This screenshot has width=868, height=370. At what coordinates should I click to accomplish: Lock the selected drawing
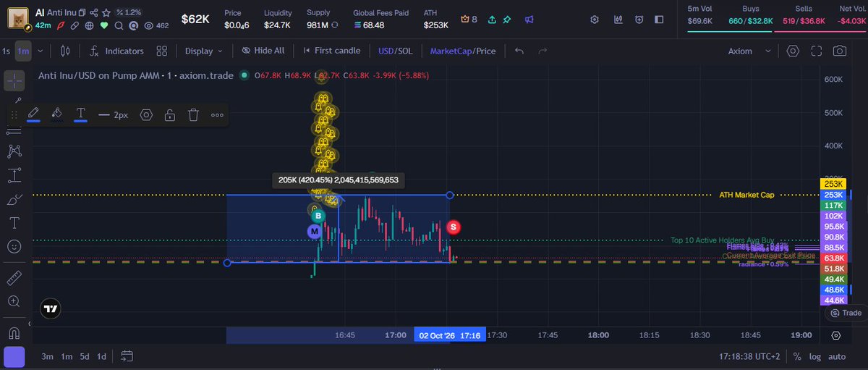[x=169, y=114]
